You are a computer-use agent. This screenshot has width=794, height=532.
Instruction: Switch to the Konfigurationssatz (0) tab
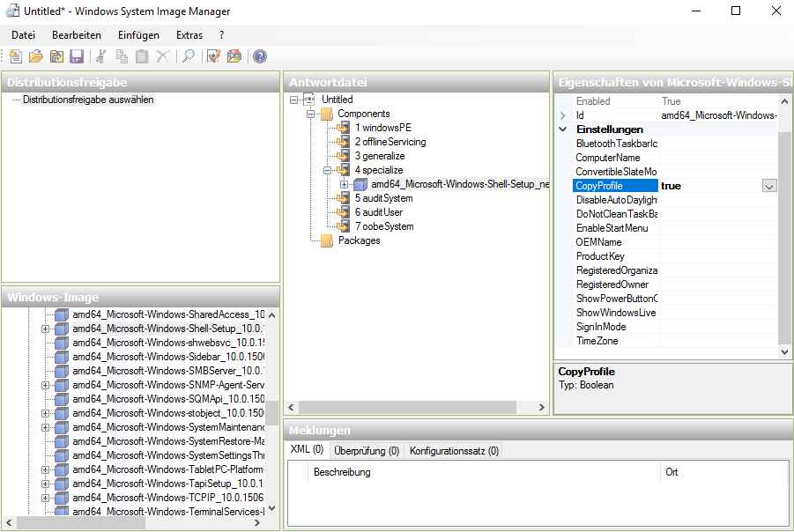(454, 450)
